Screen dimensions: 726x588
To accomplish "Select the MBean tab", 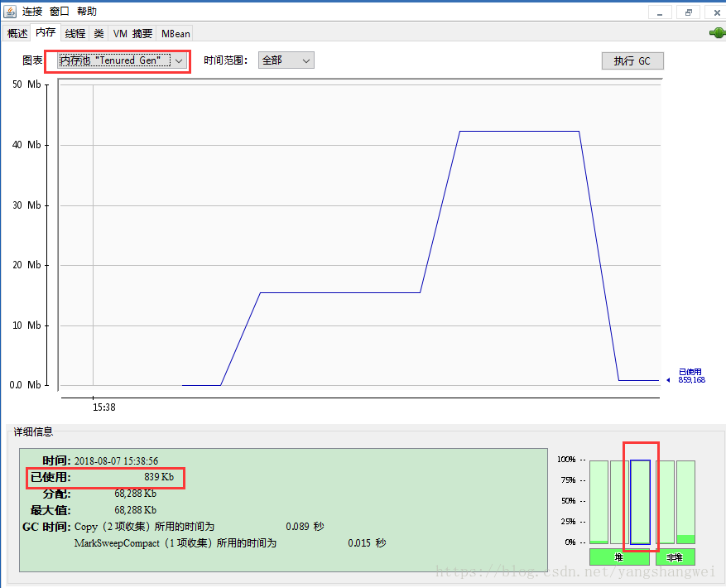I will tap(175, 33).
